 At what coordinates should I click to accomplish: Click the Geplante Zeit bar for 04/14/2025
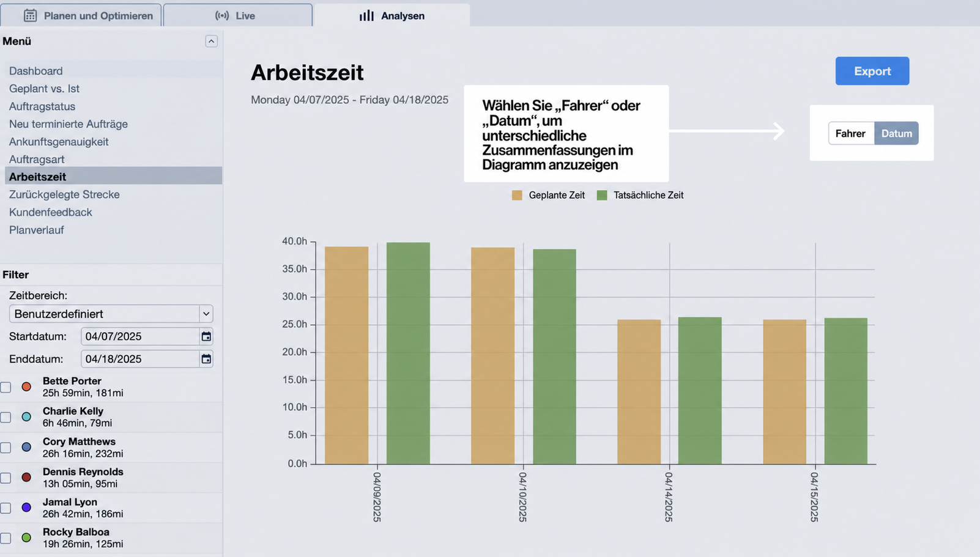[639, 392]
